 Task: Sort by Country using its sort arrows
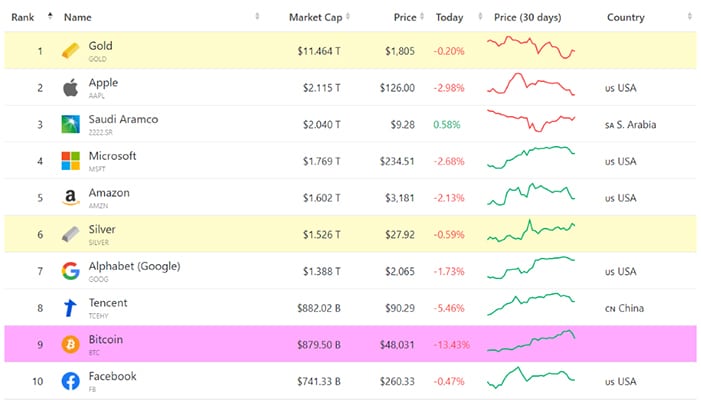tap(689, 17)
